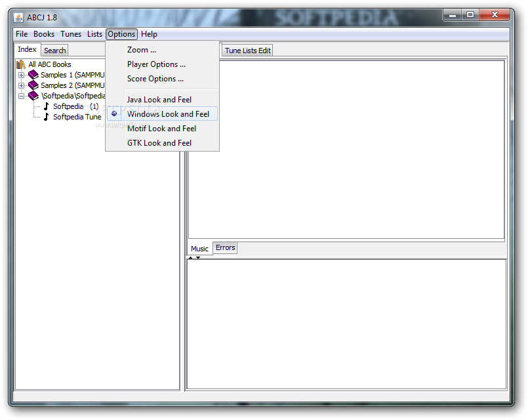Select the All ABC Books root node

(50, 64)
